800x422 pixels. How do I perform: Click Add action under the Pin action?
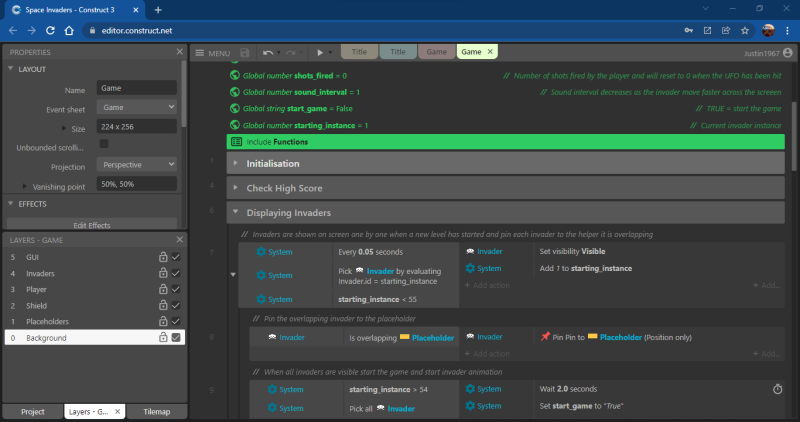coord(487,354)
